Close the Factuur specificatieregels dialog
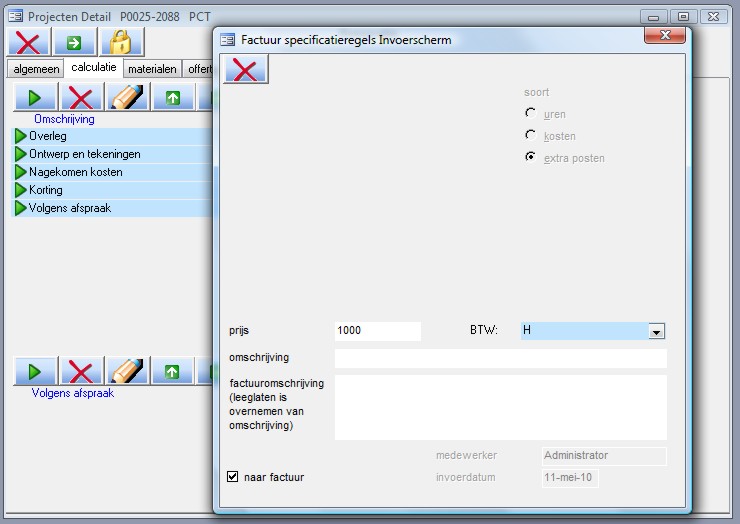Image resolution: width=740 pixels, height=524 pixels. (x=665, y=35)
